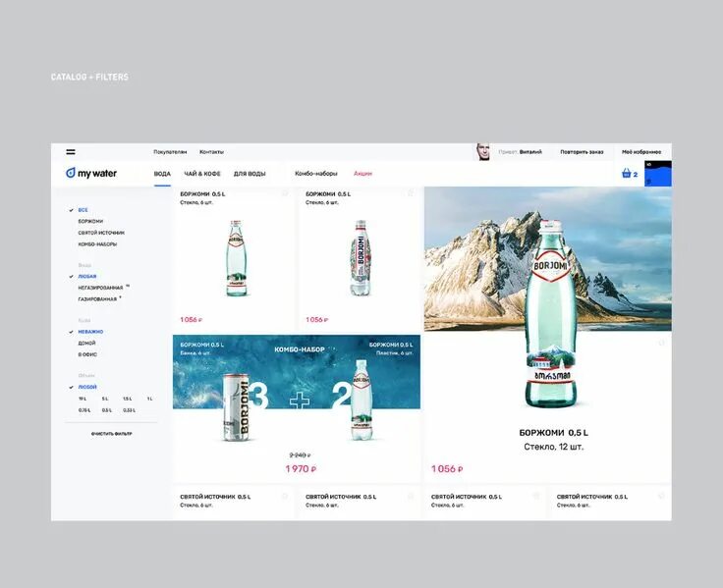Image resolution: width=723 pixels, height=588 pixels.
Task: Click the crossed-out 2 249 ₽ price
Action: pyautogui.click(x=301, y=454)
